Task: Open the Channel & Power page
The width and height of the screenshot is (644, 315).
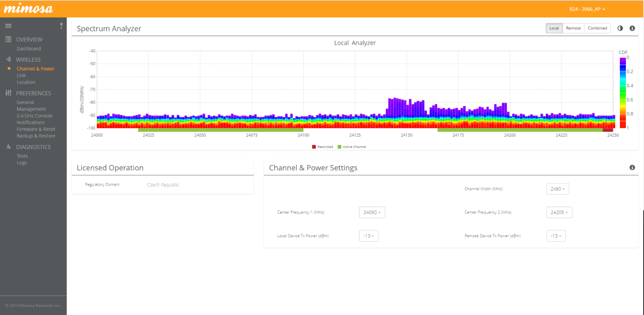Action: pyautogui.click(x=35, y=69)
